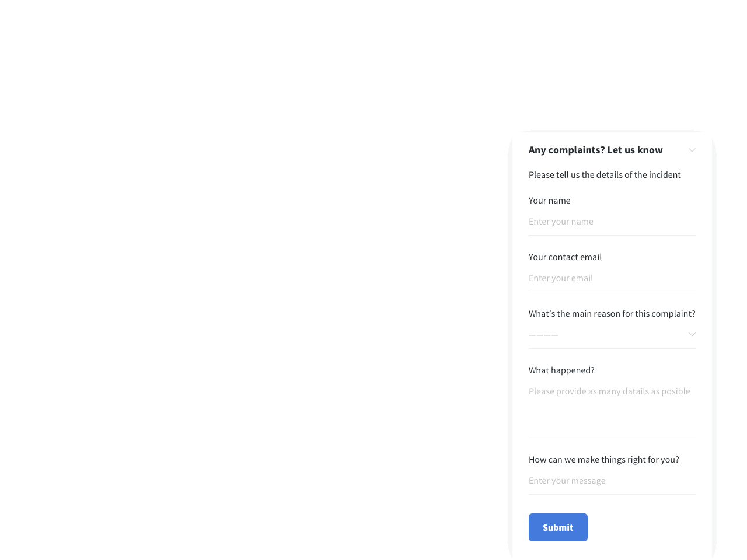Submit the complaint form
Screen dimensions: 747x560
click(x=558, y=527)
